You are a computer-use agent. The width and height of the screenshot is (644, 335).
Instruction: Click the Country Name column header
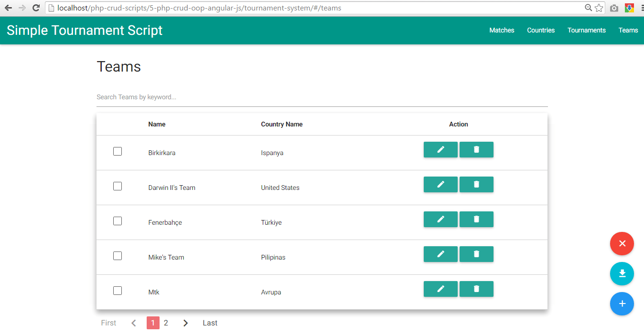coord(282,124)
